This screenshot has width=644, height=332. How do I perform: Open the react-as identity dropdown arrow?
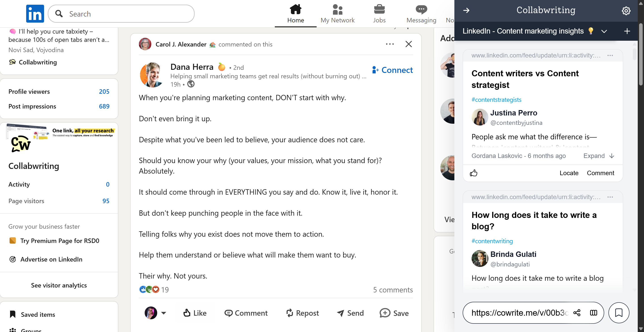coord(163,313)
